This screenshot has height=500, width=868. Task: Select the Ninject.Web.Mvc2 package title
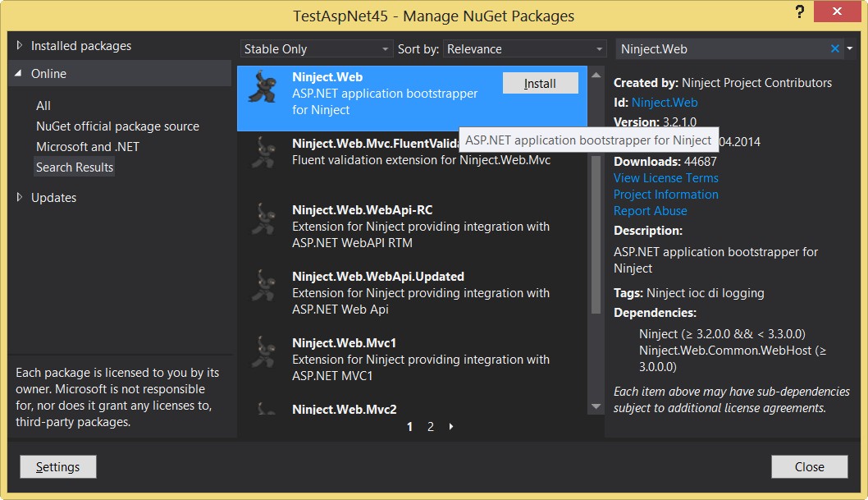click(x=345, y=409)
